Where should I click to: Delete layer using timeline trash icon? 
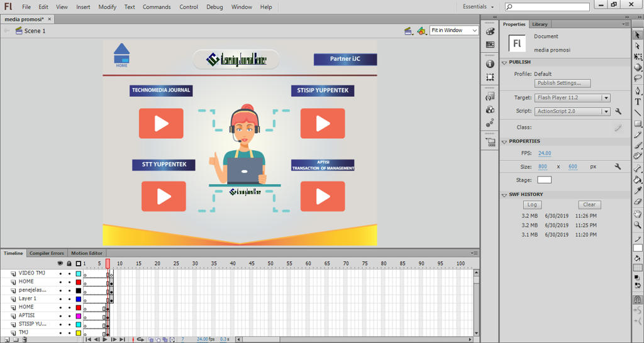pyautogui.click(x=25, y=340)
